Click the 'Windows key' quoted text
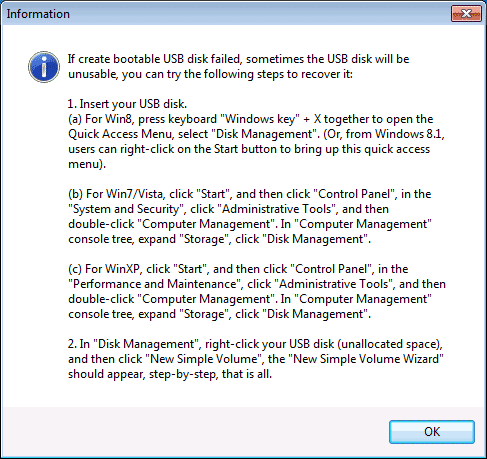Screen dimensions: 487x459 click(260, 119)
